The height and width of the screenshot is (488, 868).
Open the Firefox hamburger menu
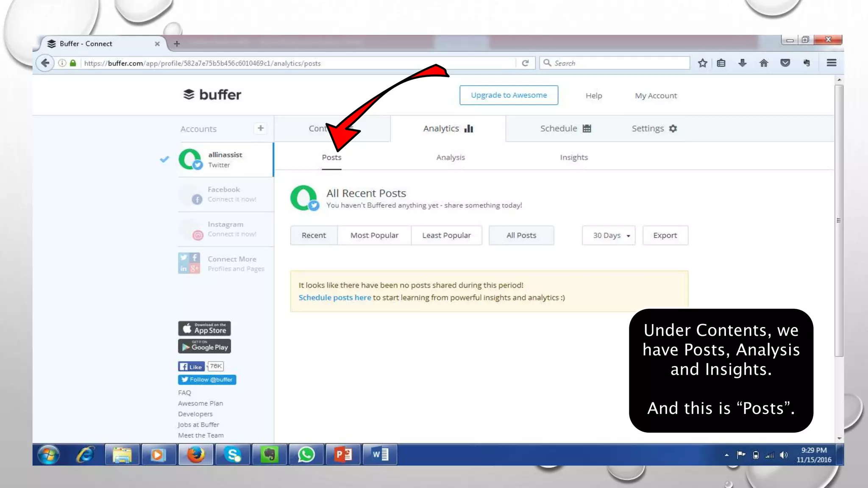[831, 63]
